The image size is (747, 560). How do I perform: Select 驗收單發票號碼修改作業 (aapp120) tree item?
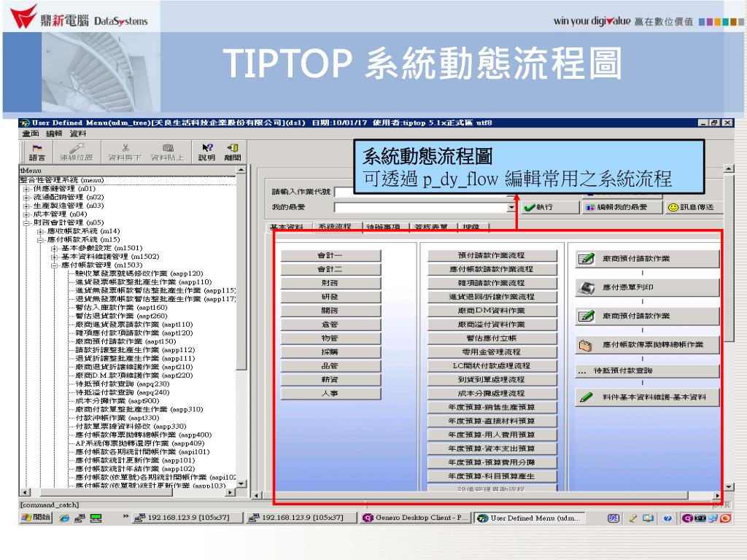(139, 274)
